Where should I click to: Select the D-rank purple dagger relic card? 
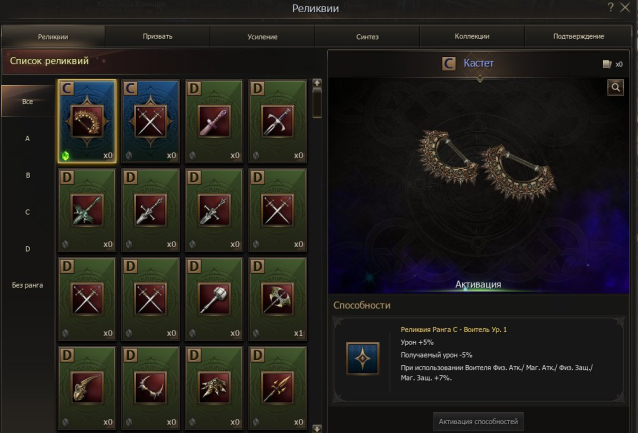pyautogui.click(x=214, y=121)
